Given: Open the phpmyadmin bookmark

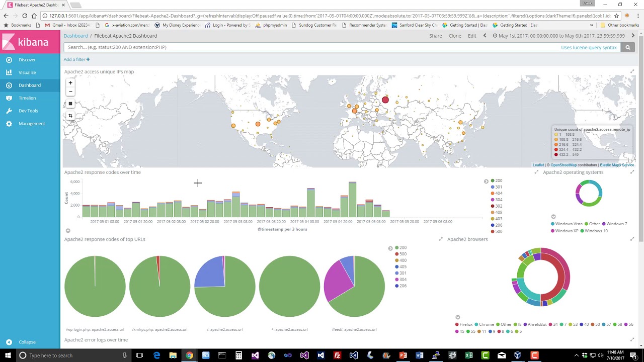Looking at the screenshot, I should [271, 25].
